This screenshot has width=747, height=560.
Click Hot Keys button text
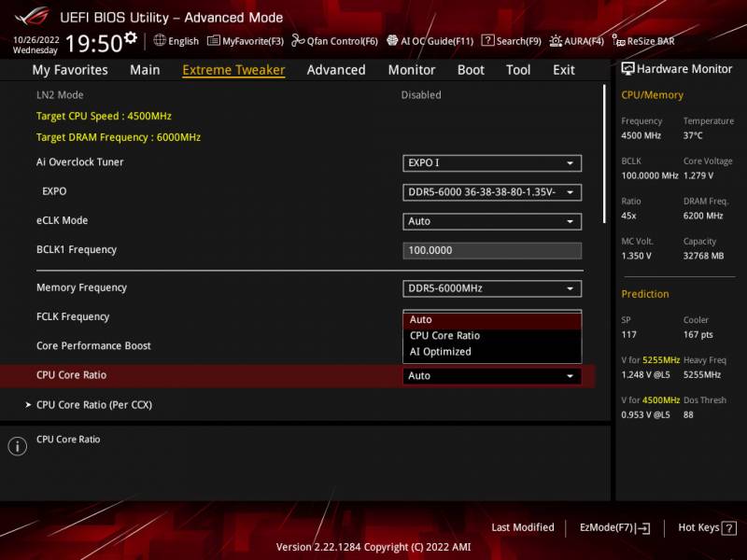coord(698,527)
